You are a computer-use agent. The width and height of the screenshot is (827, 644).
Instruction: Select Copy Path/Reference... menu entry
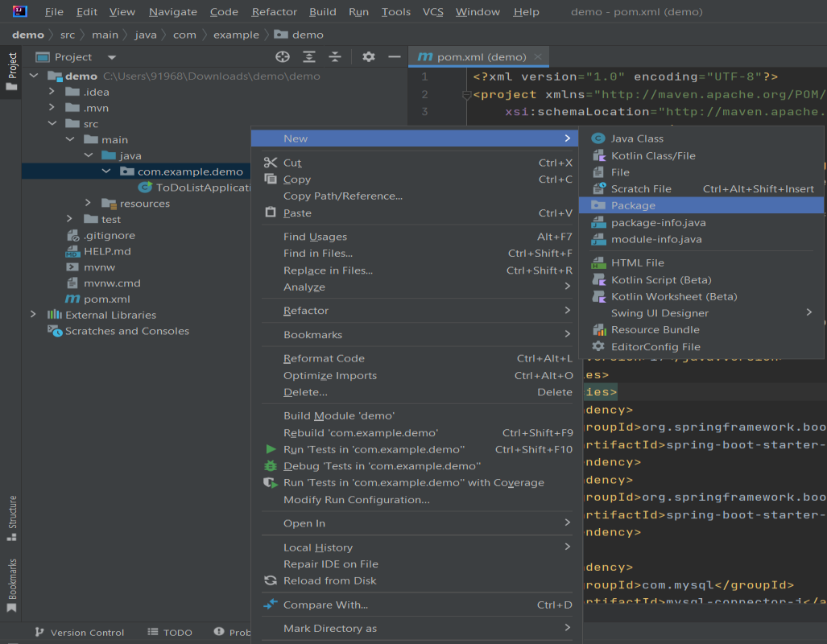tap(416, 196)
